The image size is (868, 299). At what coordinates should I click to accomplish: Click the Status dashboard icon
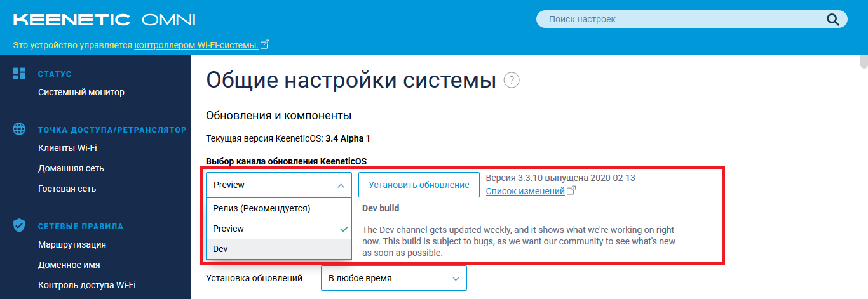tap(19, 74)
